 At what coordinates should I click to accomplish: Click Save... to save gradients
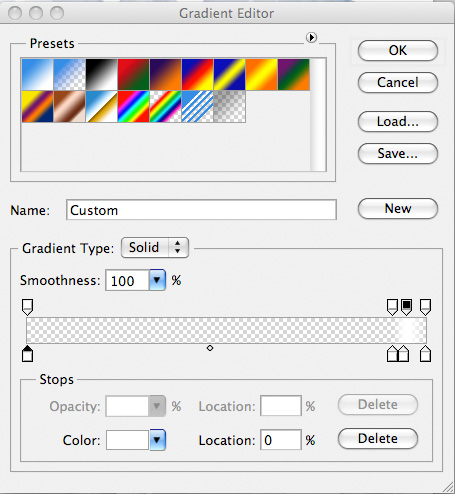click(x=398, y=154)
